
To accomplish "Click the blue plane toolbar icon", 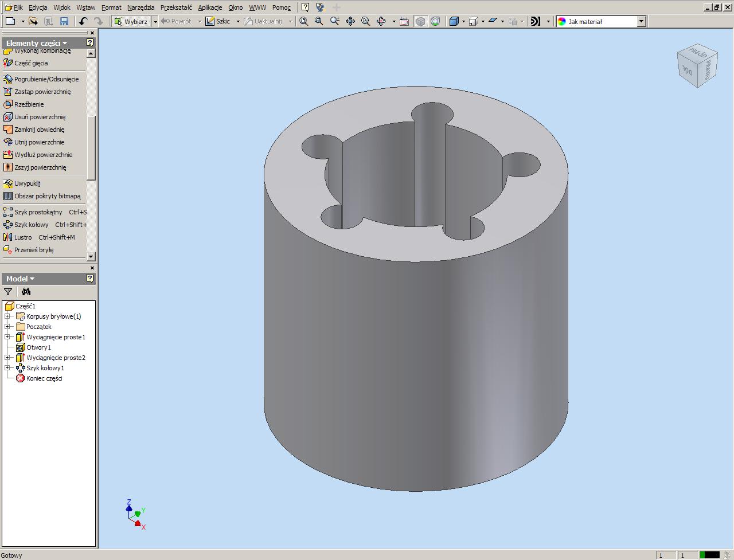I will coord(493,21).
